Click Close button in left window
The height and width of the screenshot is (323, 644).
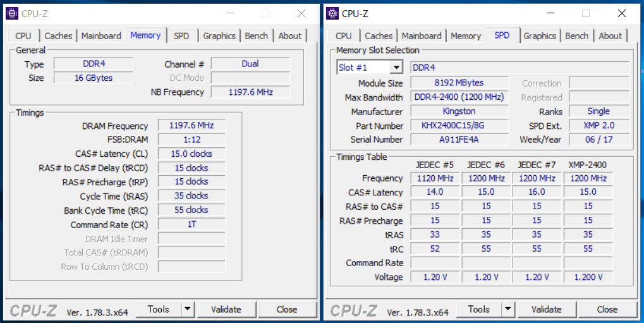pyautogui.click(x=287, y=310)
